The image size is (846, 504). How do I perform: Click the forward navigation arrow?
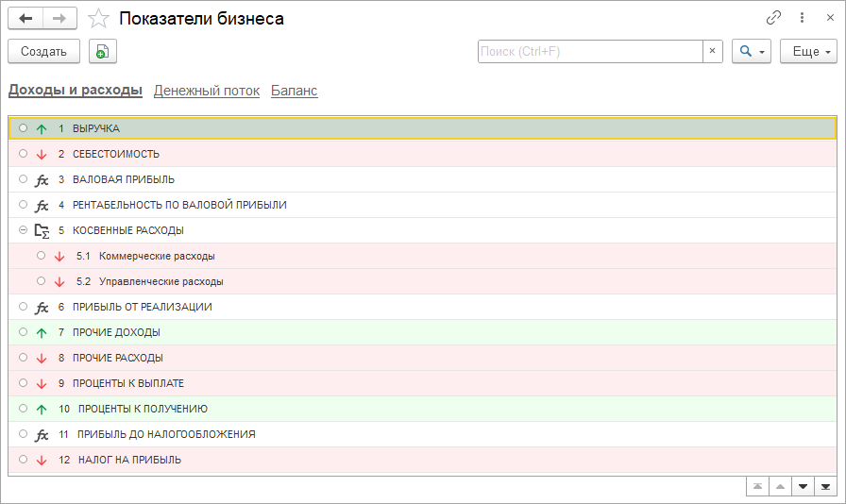coord(59,18)
